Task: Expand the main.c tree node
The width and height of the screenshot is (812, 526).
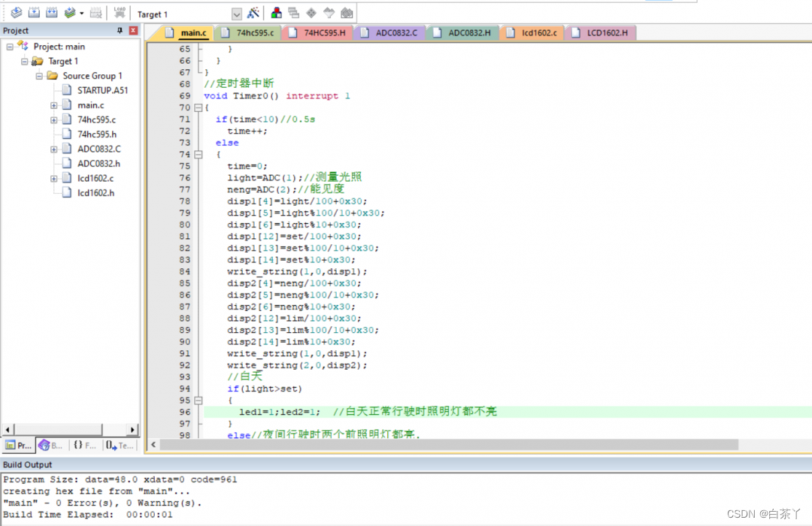Action: pyautogui.click(x=54, y=105)
